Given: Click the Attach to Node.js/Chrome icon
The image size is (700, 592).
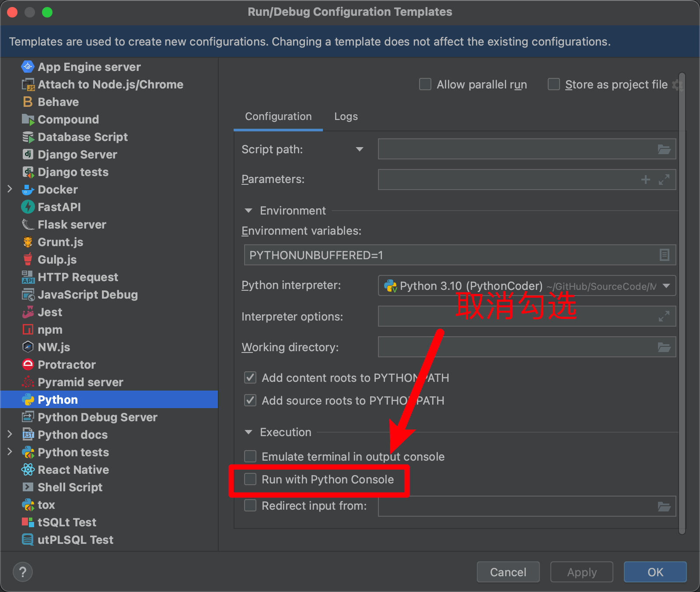Looking at the screenshot, I should (28, 84).
